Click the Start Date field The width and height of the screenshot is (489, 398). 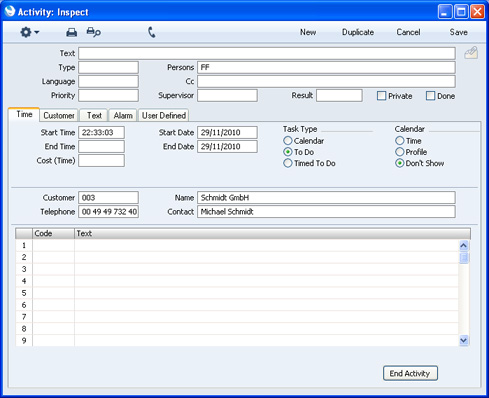coord(227,132)
